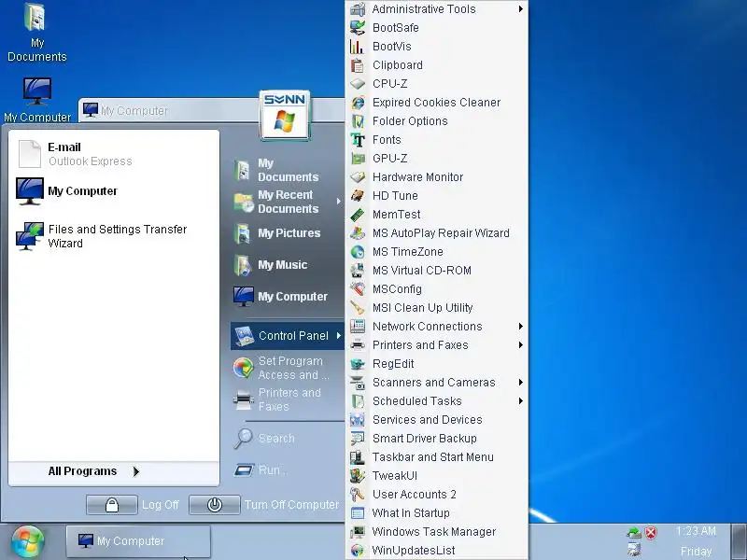
Task: Run the MemTest memory stick icon
Action: [358, 215]
